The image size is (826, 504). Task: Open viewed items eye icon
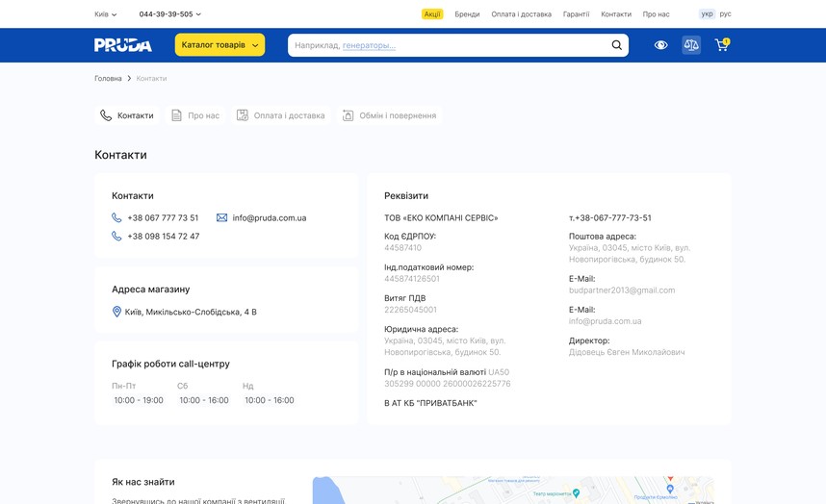660,45
